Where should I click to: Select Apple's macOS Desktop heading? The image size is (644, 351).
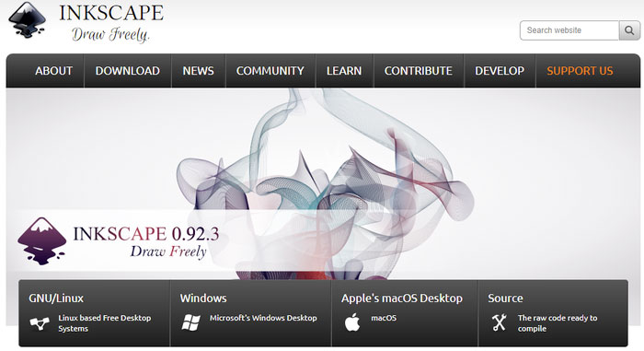(x=402, y=298)
